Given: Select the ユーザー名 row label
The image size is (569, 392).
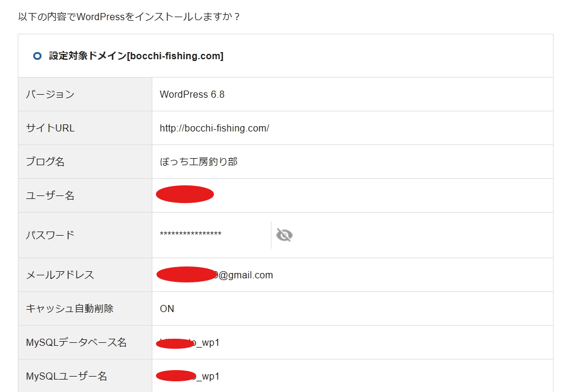Looking at the screenshot, I should 50,196.
